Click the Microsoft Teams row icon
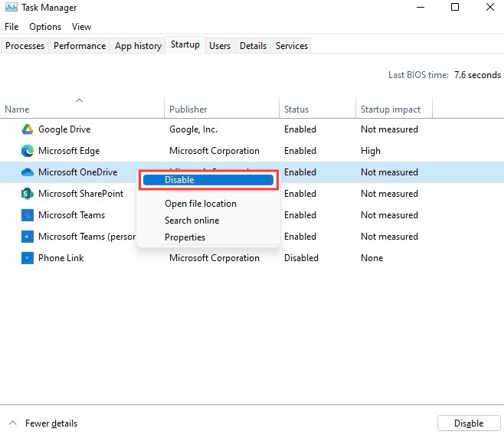The width and height of the screenshot is (504, 438). (x=28, y=215)
